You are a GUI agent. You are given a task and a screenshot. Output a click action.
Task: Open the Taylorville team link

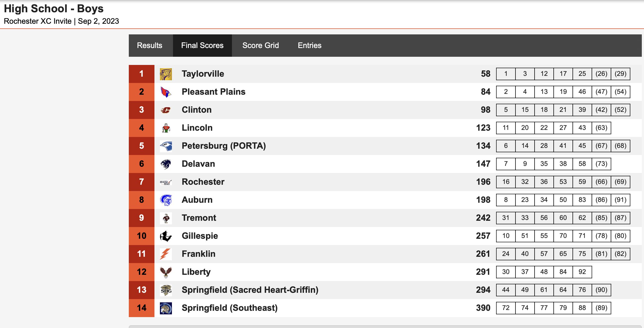point(203,74)
